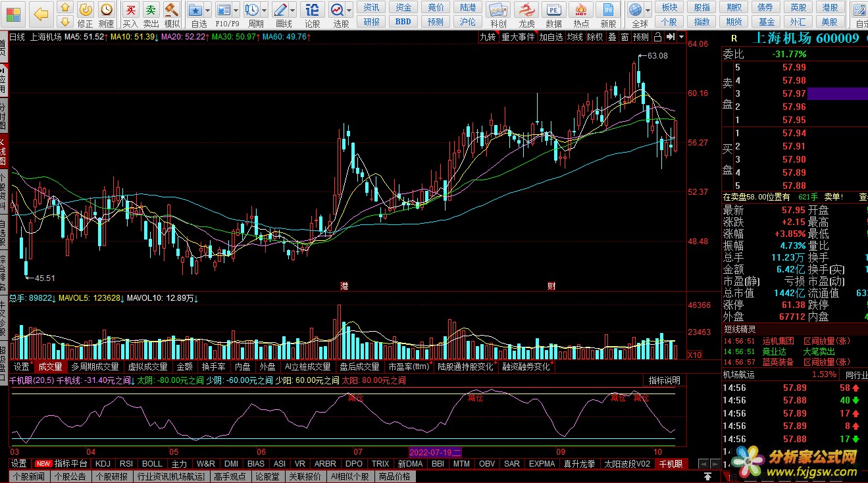Expand the 选股 dropdown arrow
The height and width of the screenshot is (483, 868).
[x=350, y=10]
